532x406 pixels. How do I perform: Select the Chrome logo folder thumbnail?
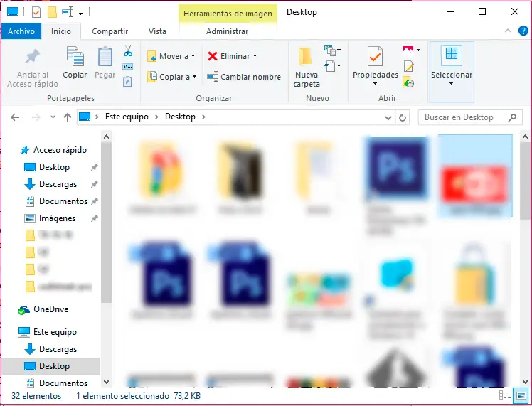point(162,170)
